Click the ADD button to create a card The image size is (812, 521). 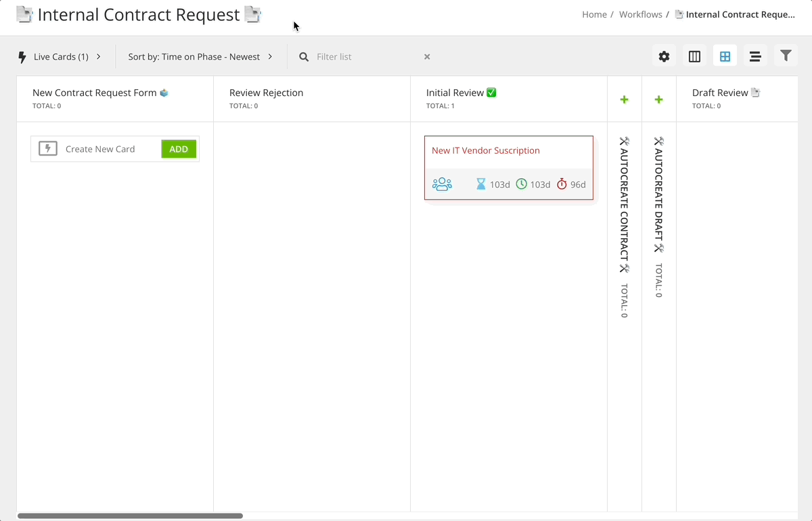click(x=179, y=149)
